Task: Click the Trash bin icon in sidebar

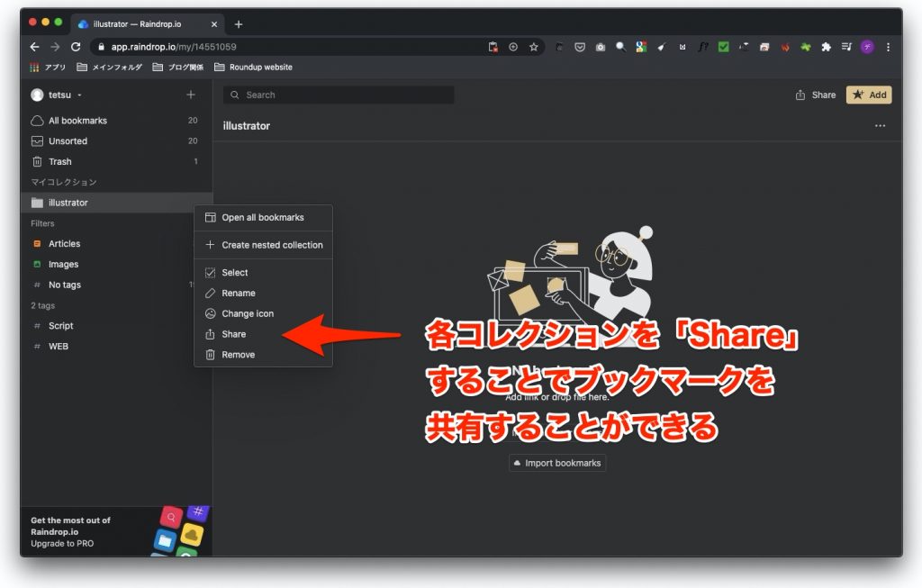Action: coord(37,162)
